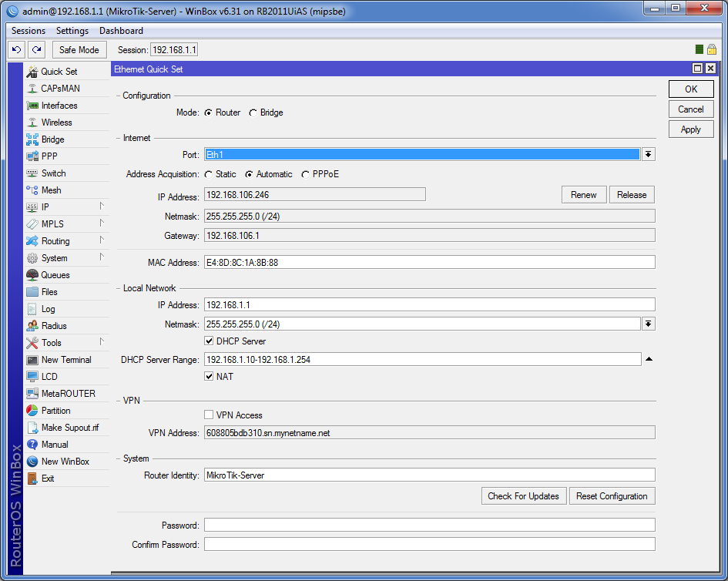Collapse the DHCP Server Range field arrow
Viewport: 728px width, 581px height.
point(649,359)
